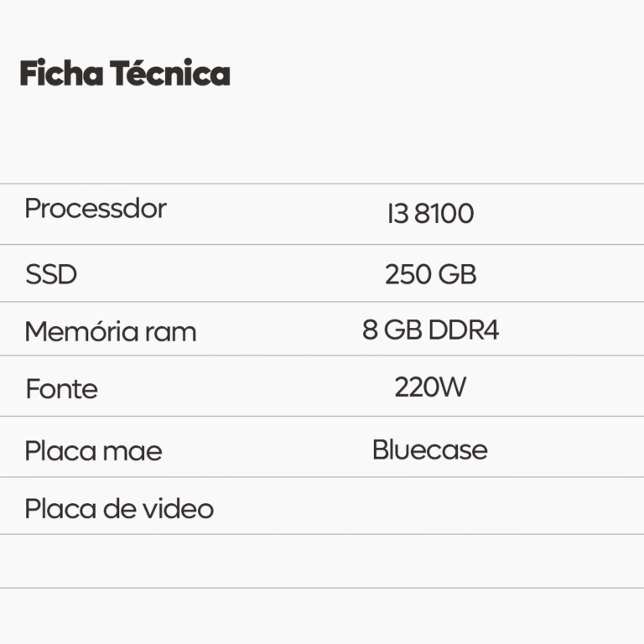Click '8100' in the processor value
Screen dimensions: 644x644
coord(444,214)
